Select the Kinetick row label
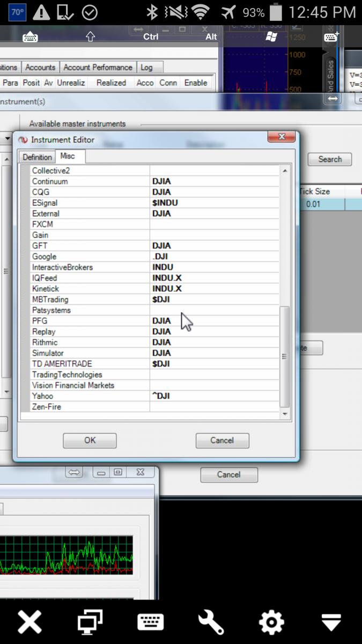362x644 pixels. (x=45, y=289)
